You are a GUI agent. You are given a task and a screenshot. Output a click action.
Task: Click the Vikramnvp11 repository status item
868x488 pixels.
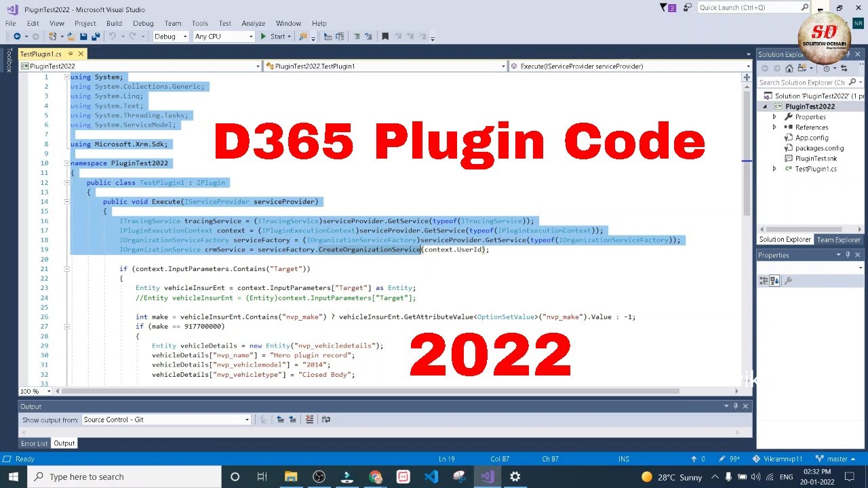778,459
